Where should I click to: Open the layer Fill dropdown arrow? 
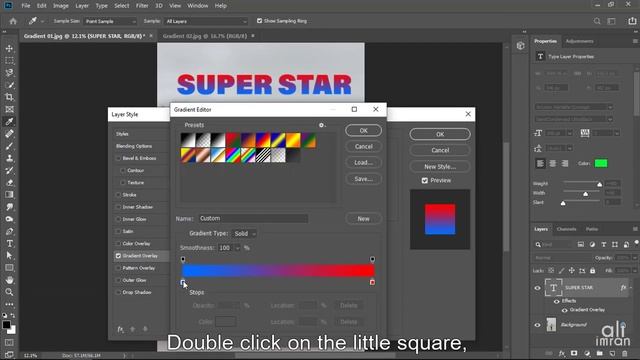pos(634,271)
